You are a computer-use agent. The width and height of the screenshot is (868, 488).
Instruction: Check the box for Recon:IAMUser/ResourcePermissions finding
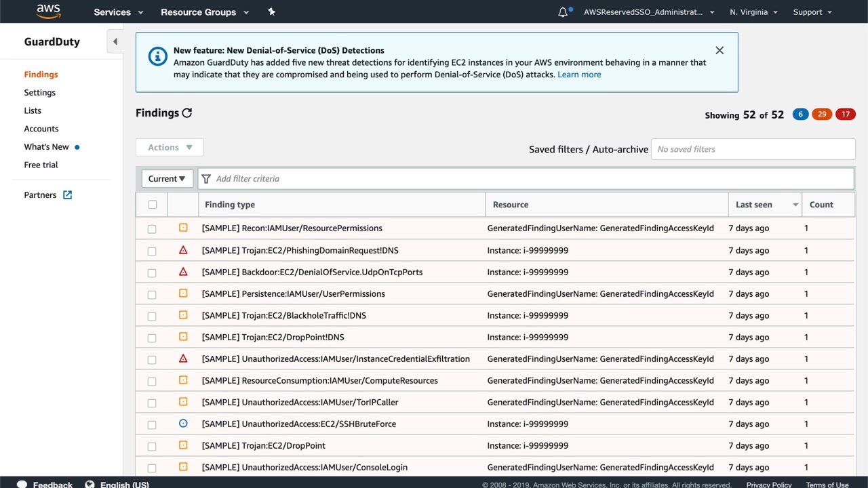(152, 229)
